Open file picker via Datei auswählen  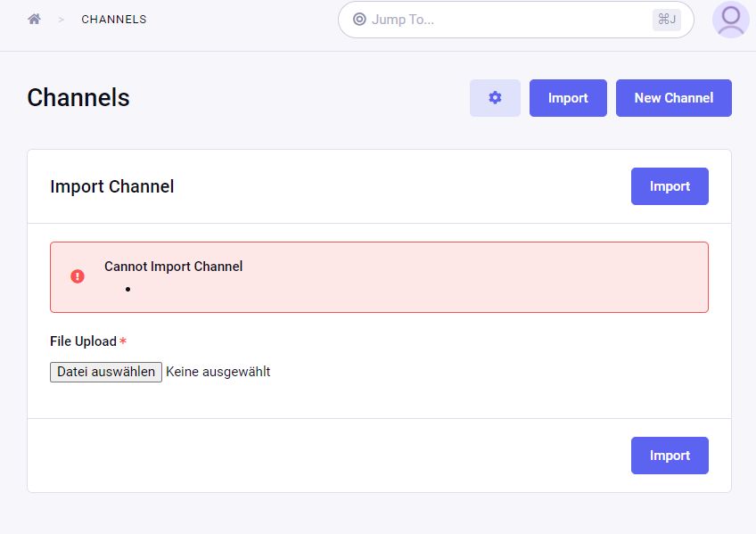click(105, 372)
